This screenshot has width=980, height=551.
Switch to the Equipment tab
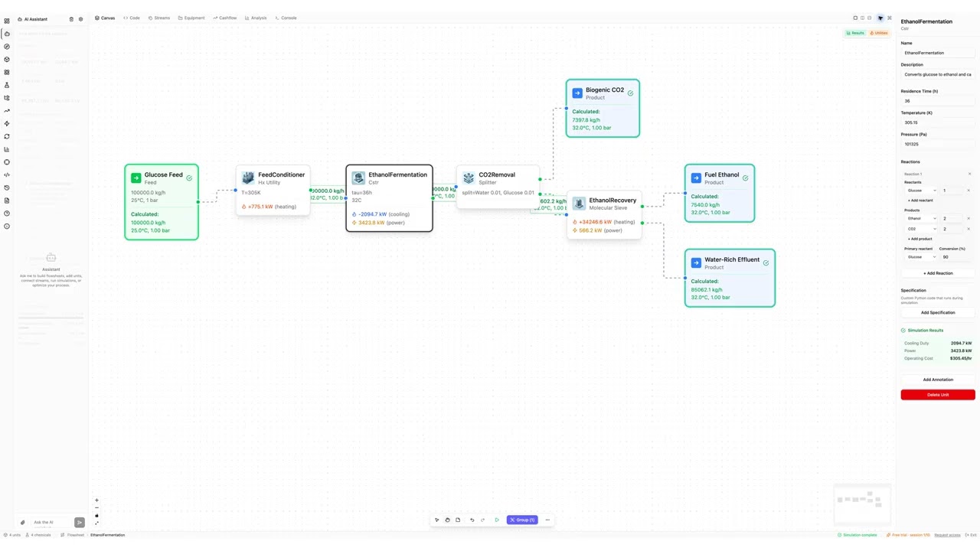(191, 18)
